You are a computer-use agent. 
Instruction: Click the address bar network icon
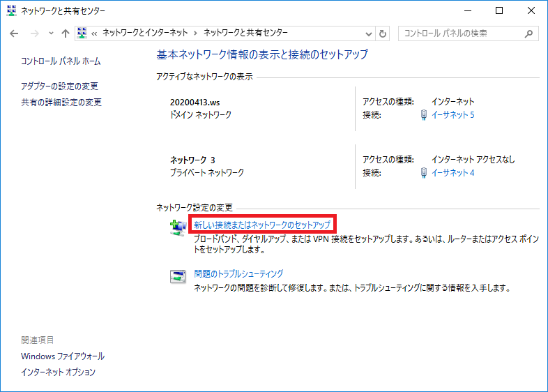point(82,33)
